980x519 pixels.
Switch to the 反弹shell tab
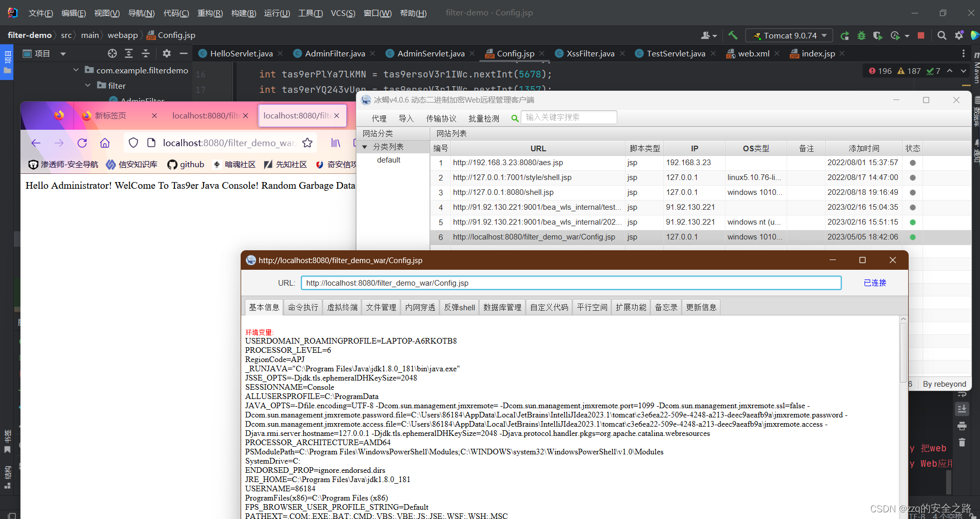[459, 307]
